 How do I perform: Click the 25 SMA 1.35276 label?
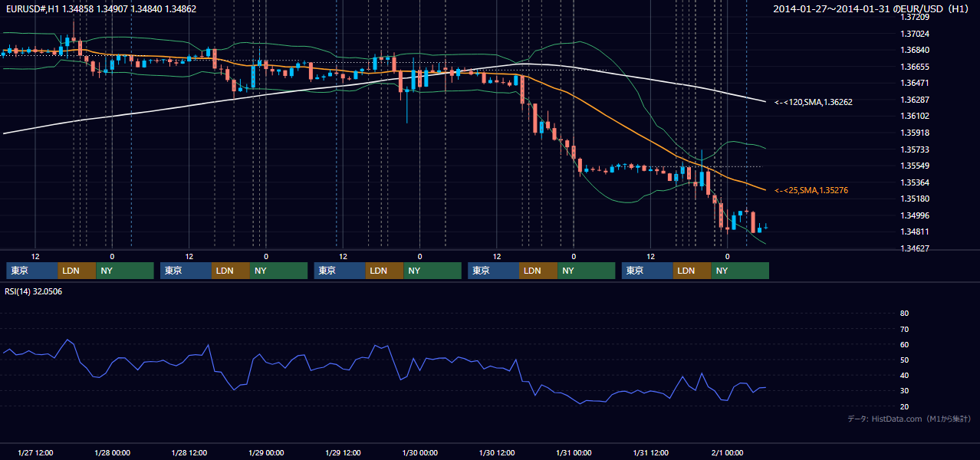811,190
